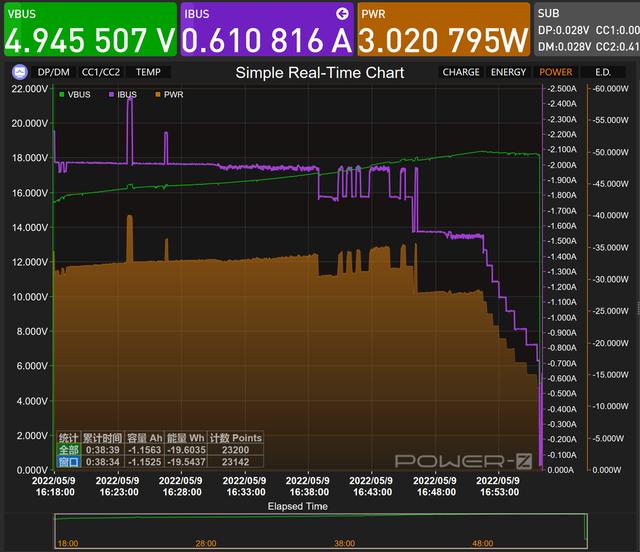Viewport: 640px width, 552px height.
Task: Click the back arrow icon in IBUS panel
Action: tap(342, 13)
